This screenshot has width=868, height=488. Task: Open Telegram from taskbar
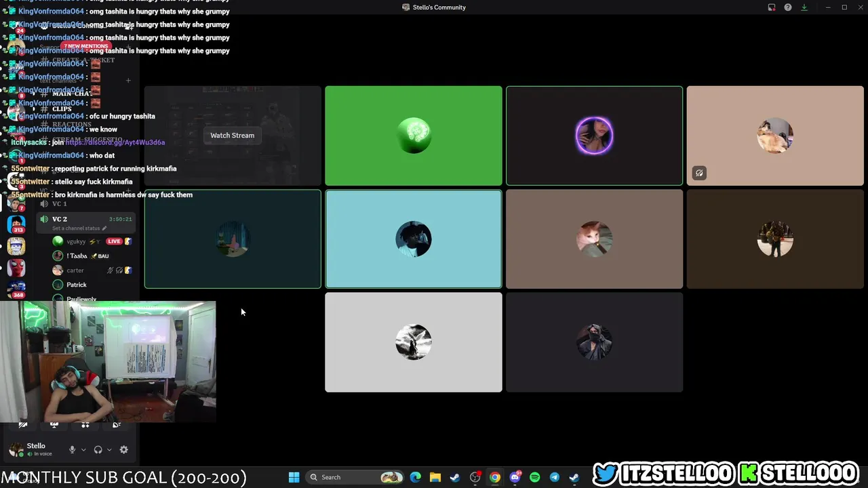click(x=555, y=477)
